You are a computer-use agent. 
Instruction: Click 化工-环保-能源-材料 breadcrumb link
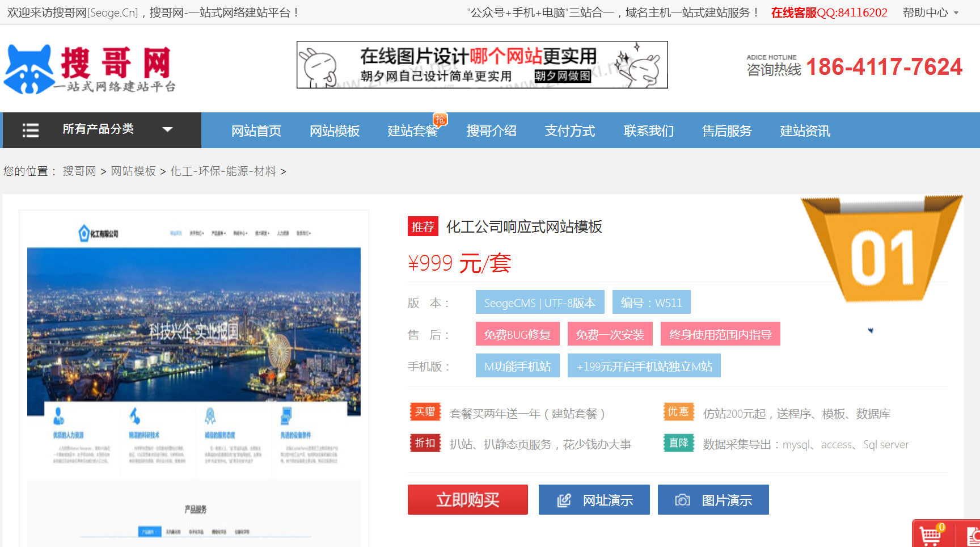click(x=223, y=171)
